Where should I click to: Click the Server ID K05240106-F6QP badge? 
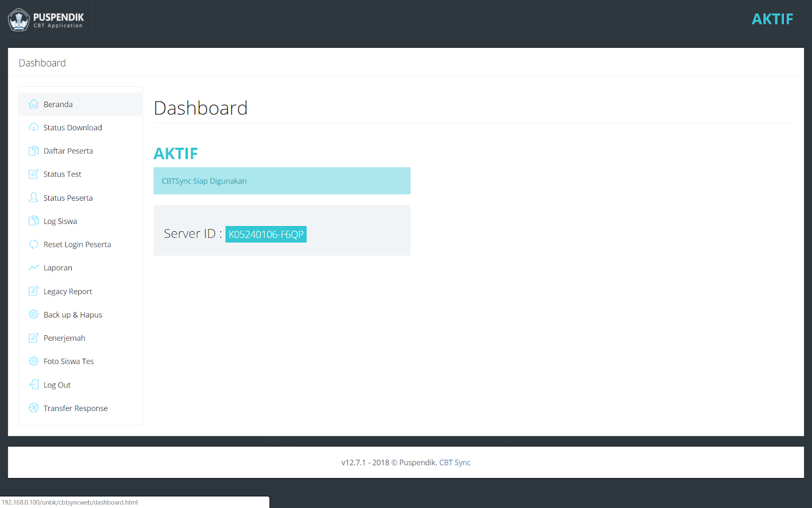pyautogui.click(x=266, y=234)
